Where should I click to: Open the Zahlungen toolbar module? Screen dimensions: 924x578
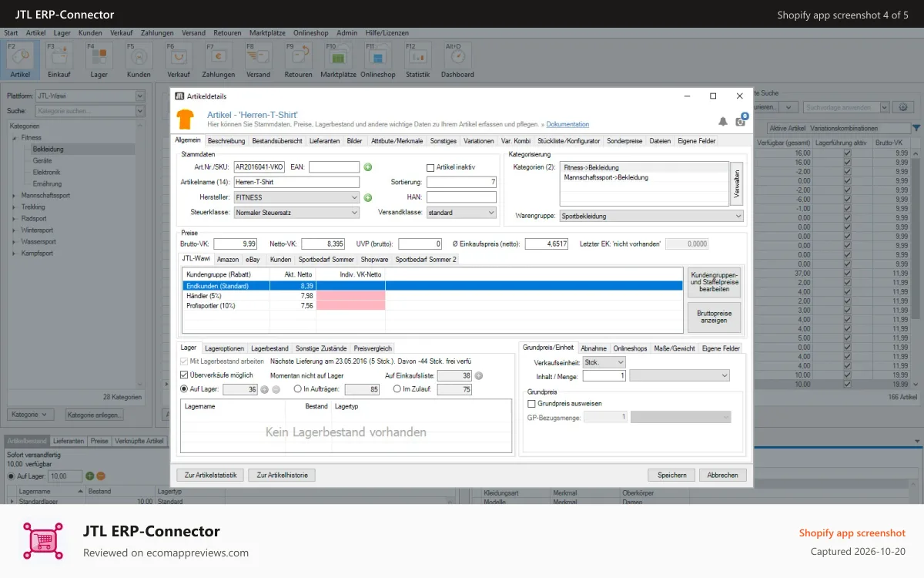coord(219,60)
